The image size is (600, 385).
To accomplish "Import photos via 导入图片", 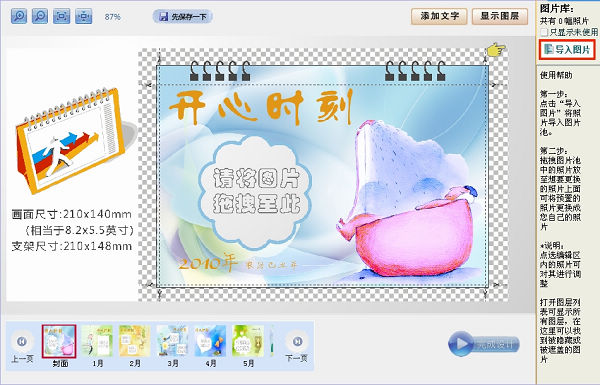I will (567, 49).
